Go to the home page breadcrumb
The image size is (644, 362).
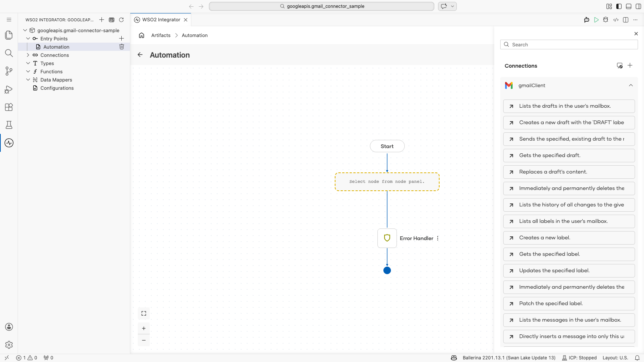pyautogui.click(x=142, y=35)
